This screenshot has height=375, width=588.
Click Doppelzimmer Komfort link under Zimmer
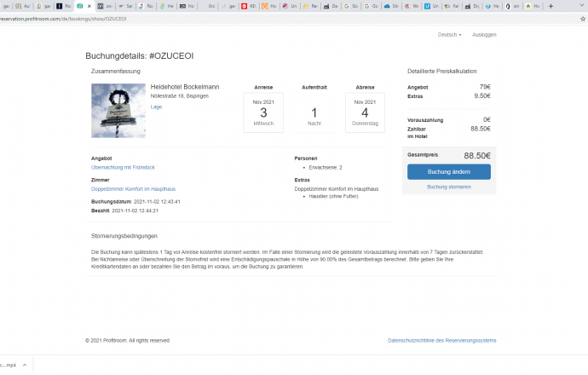click(x=133, y=188)
